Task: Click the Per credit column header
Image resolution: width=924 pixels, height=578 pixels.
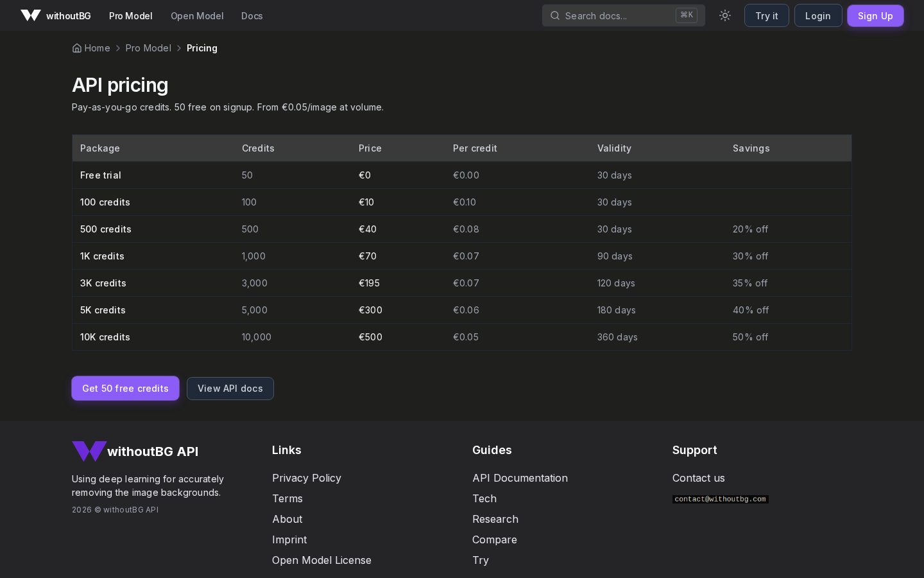Action: (475, 148)
